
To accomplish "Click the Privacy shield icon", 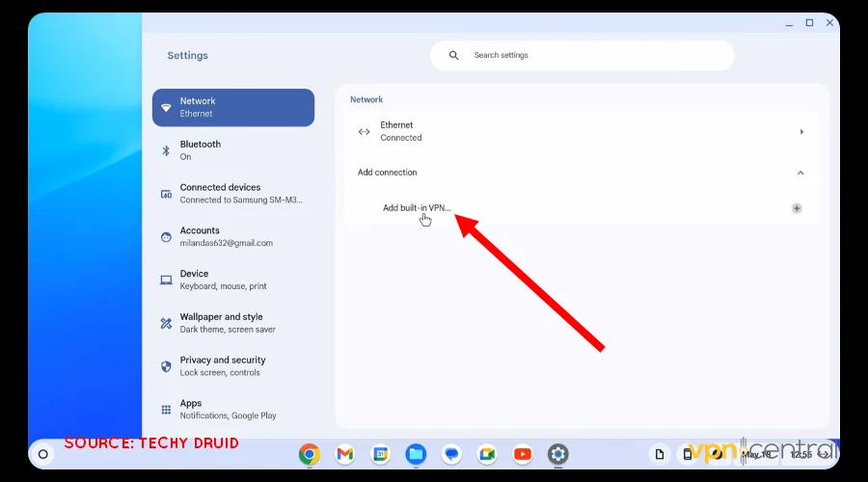I will tap(166, 366).
